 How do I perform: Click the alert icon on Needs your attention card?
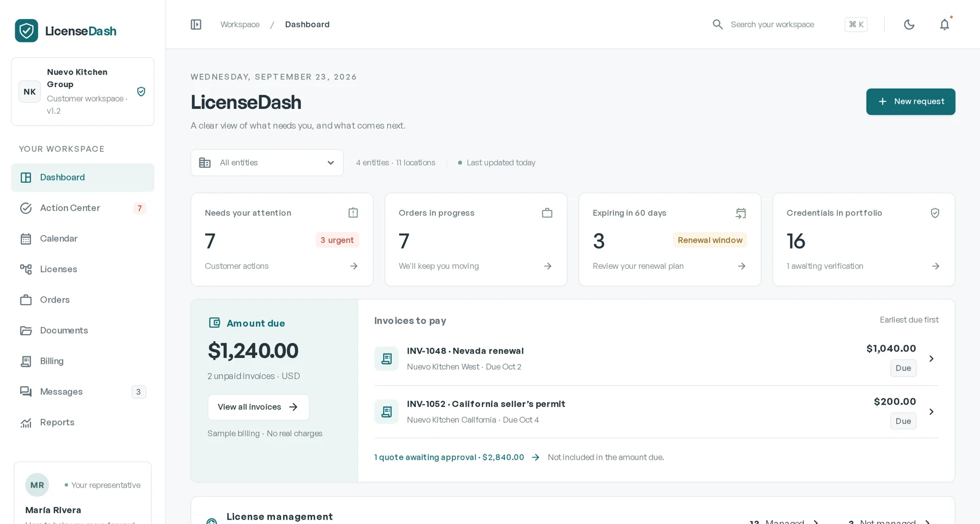coord(353,213)
